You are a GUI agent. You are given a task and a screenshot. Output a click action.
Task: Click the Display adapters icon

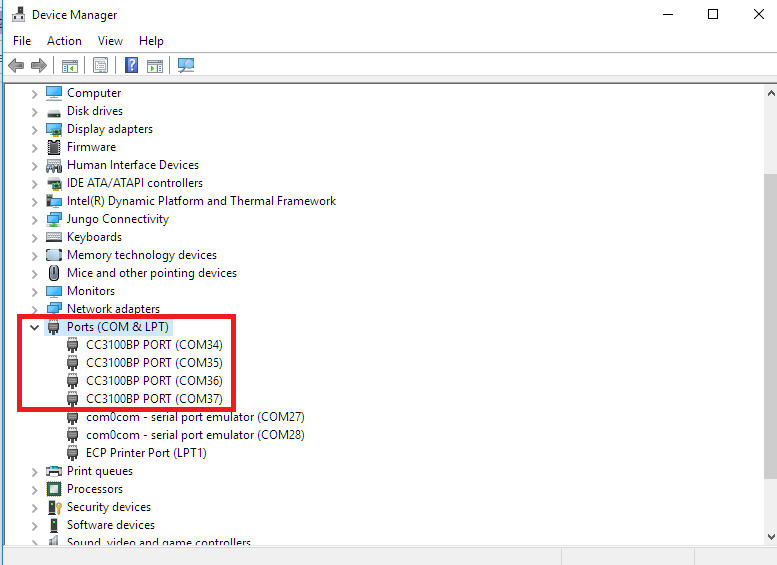pos(54,129)
